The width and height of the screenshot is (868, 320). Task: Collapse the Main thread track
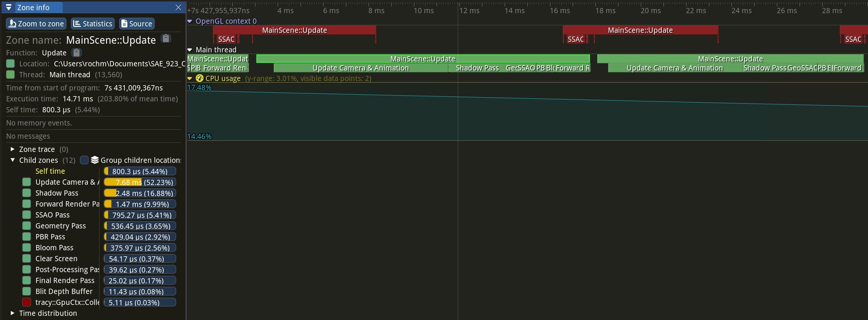pyautogui.click(x=190, y=50)
